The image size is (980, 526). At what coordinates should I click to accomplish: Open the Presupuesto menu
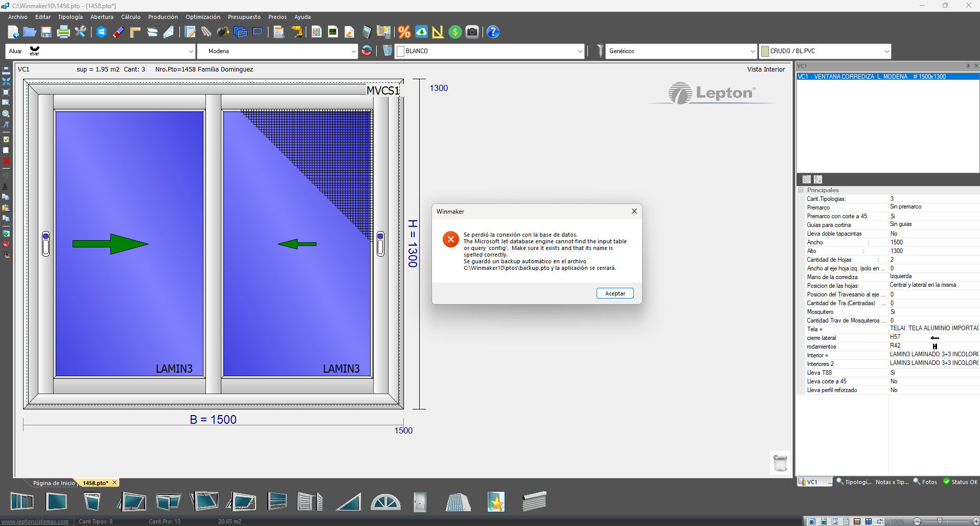[244, 17]
